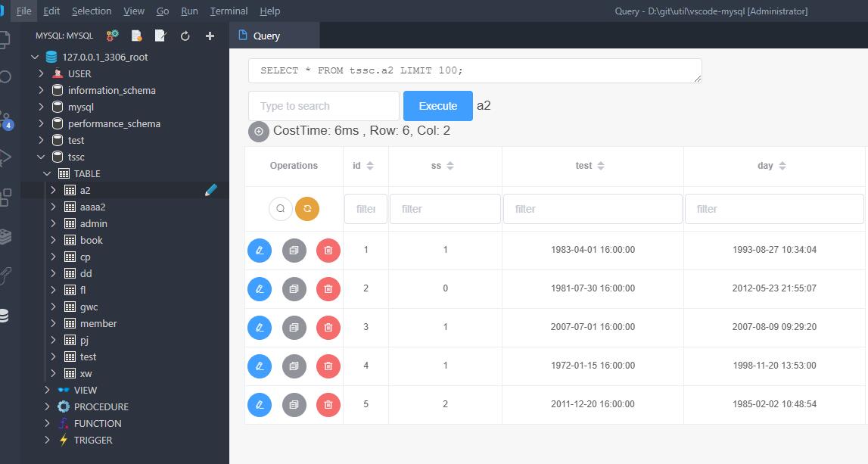Click the search magnifier icon in filter row
Image resolution: width=868 pixels, height=464 pixels.
click(281, 209)
